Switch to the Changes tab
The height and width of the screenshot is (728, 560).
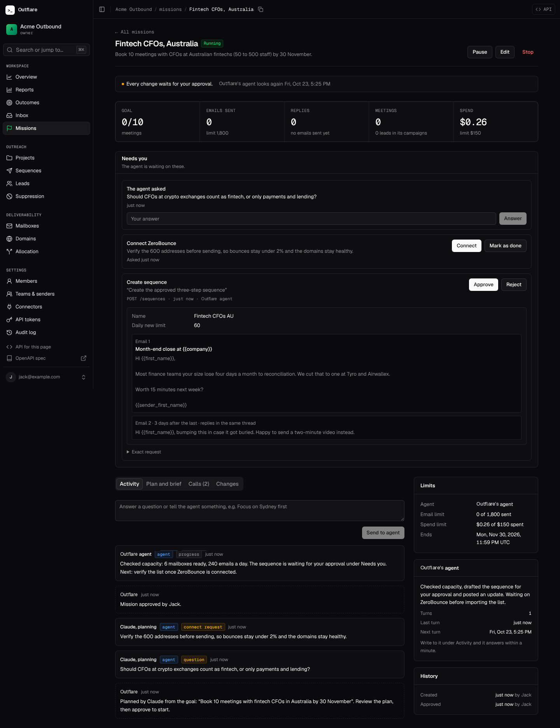(x=227, y=484)
